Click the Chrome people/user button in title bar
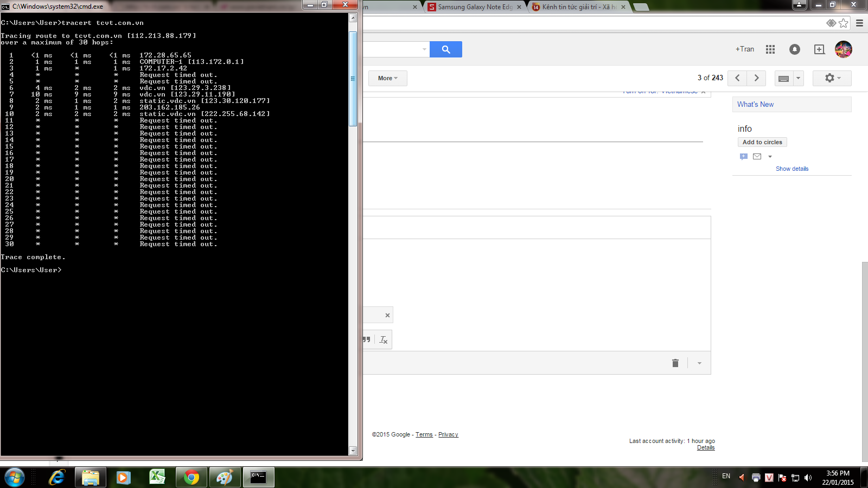This screenshot has width=868, height=488. [800, 5]
